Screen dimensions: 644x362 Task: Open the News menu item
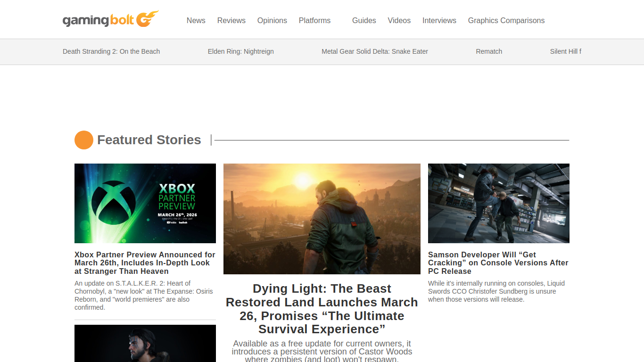click(x=196, y=21)
